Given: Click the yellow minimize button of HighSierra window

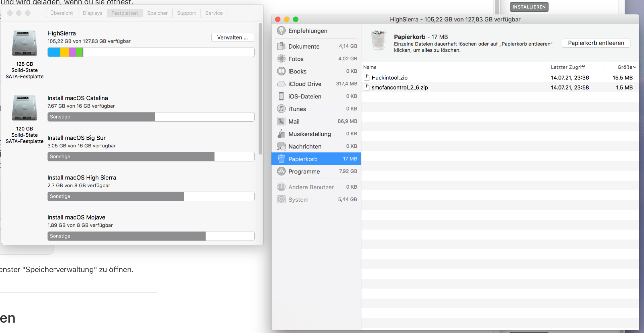Looking at the screenshot, I should coord(286,19).
